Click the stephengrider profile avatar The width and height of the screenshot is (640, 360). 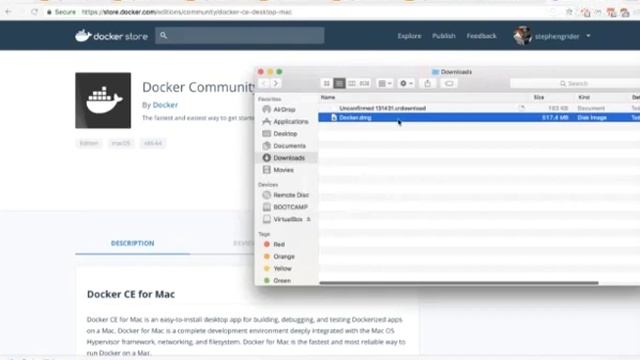pos(522,36)
